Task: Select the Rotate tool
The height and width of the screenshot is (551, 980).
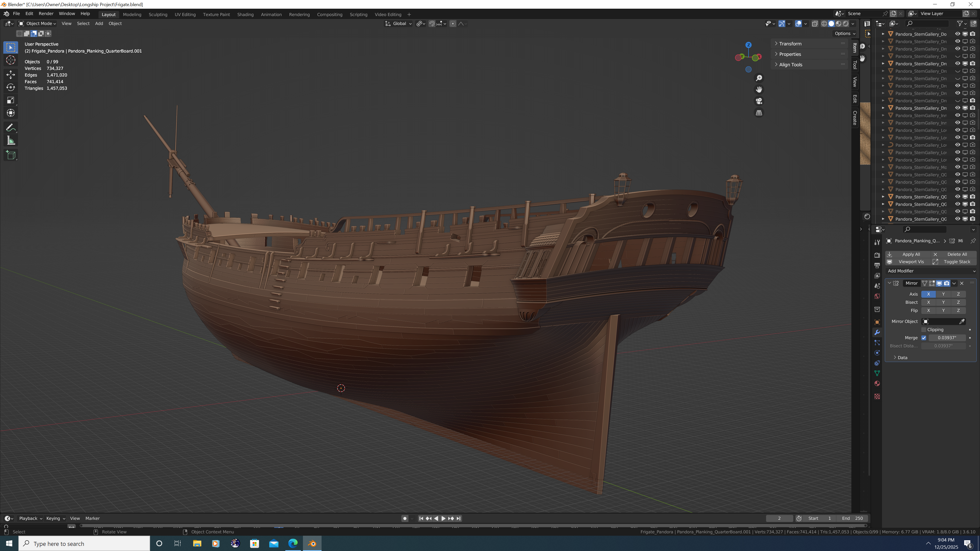Action: [x=11, y=87]
